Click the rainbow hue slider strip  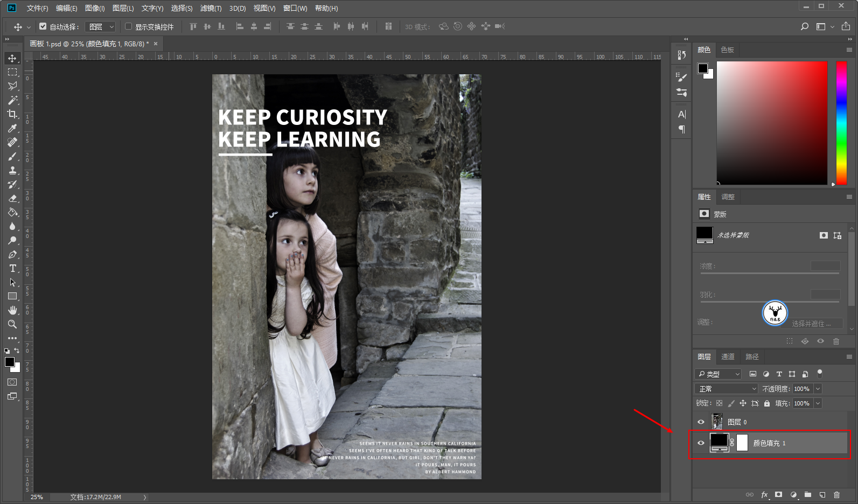841,123
